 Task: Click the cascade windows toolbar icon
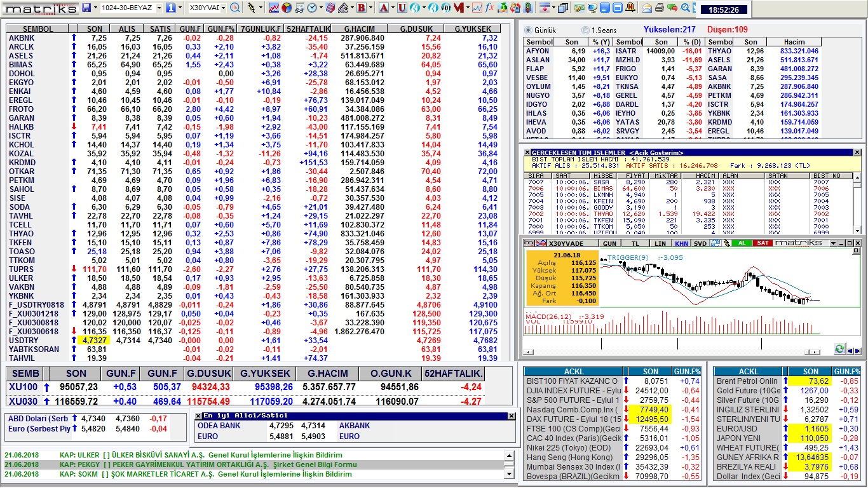[562, 8]
